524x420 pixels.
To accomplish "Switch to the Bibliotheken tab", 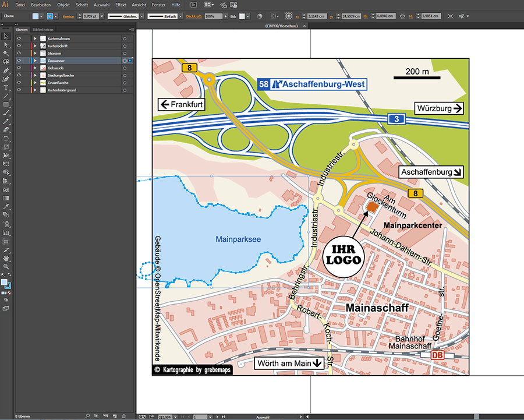I will (43, 29).
